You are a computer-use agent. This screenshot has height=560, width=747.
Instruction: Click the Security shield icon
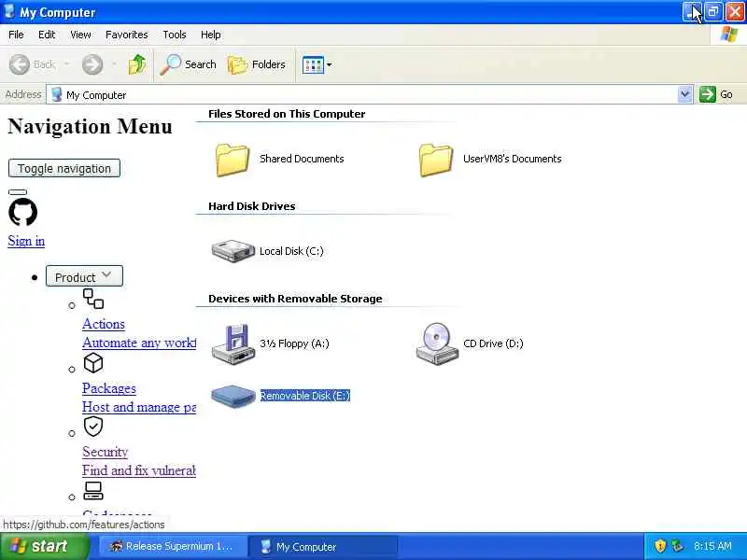coord(93,427)
